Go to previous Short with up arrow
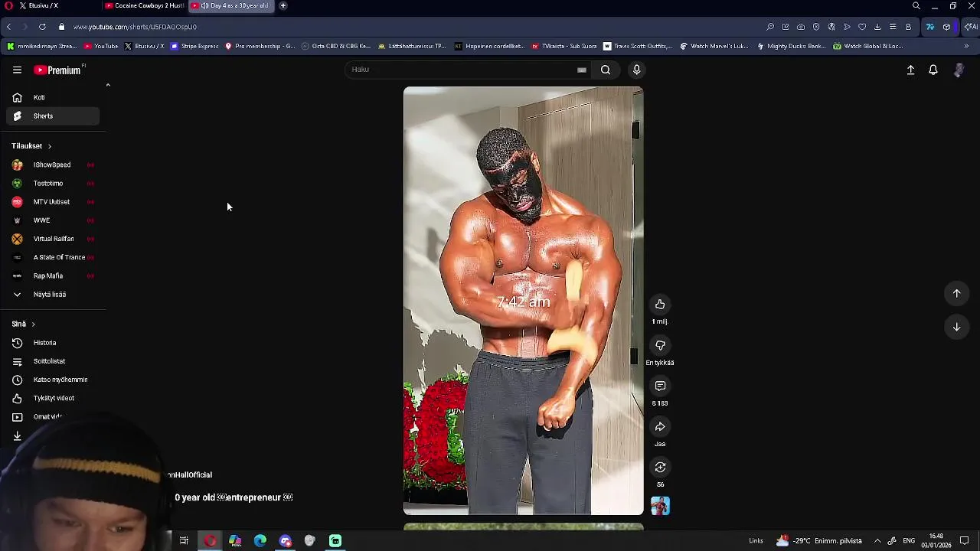 956,293
